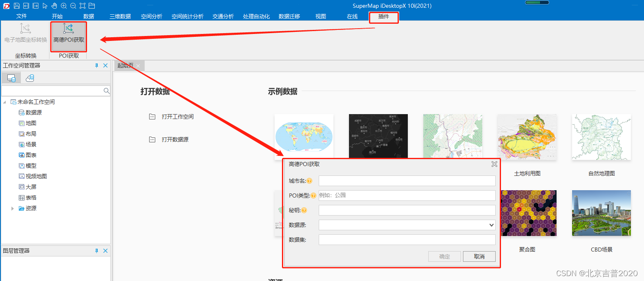Open the 视图 ribbon tab
Viewport: 644px width, 281px height.
pos(321,16)
